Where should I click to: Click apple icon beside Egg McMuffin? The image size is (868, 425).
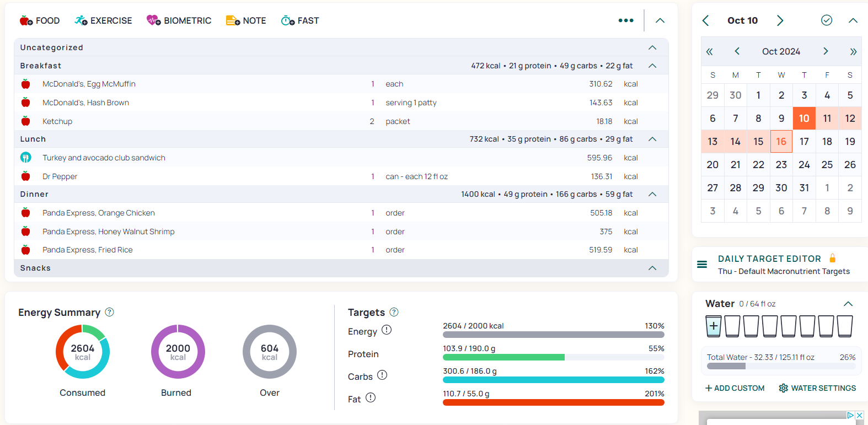point(25,84)
